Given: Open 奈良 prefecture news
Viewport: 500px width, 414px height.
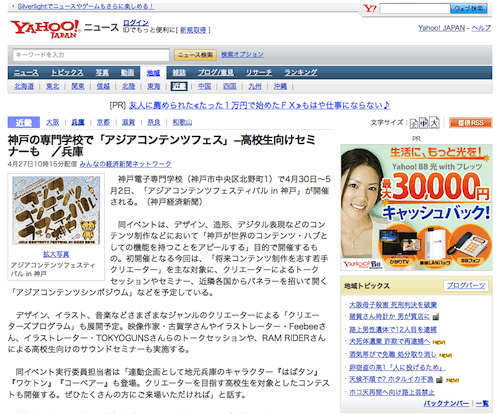Looking at the screenshot, I should coord(154,122).
